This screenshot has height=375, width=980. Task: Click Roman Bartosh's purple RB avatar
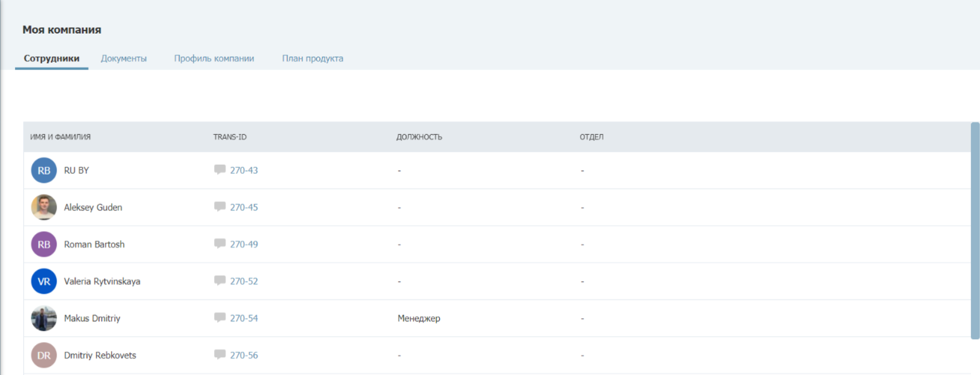44,244
